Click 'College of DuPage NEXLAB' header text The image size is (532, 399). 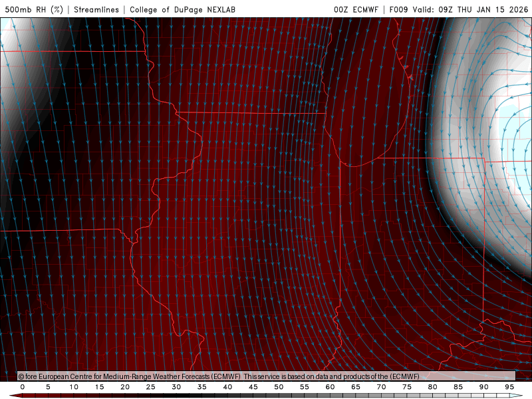[x=182, y=10]
